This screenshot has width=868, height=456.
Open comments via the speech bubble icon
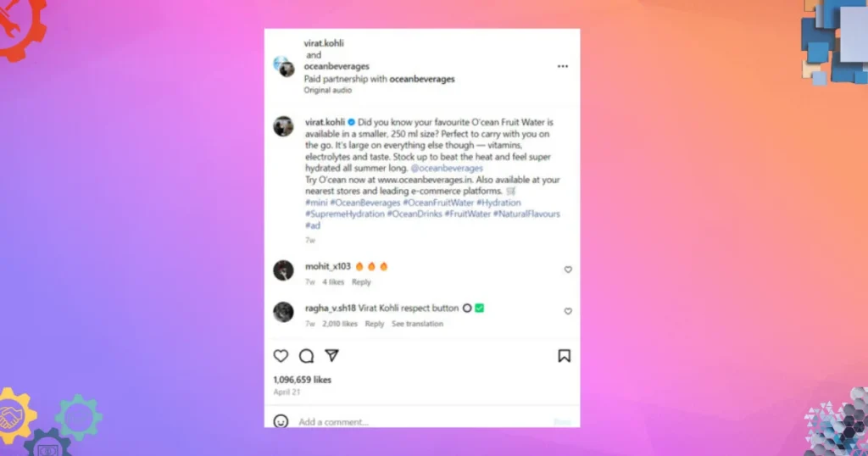click(x=306, y=356)
